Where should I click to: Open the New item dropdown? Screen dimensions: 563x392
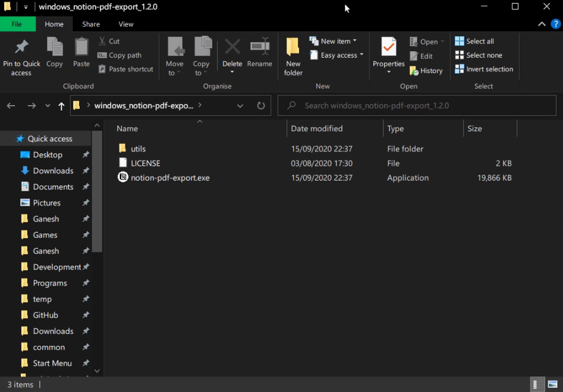pos(333,41)
